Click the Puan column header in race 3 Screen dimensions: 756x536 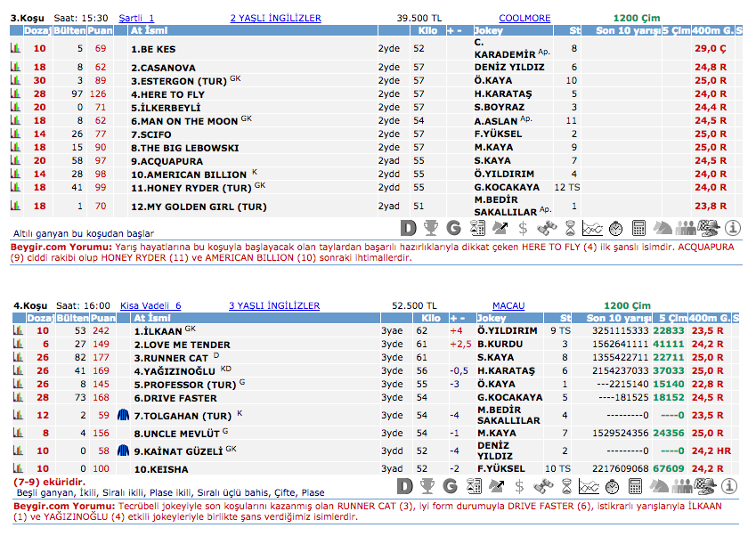point(102,30)
